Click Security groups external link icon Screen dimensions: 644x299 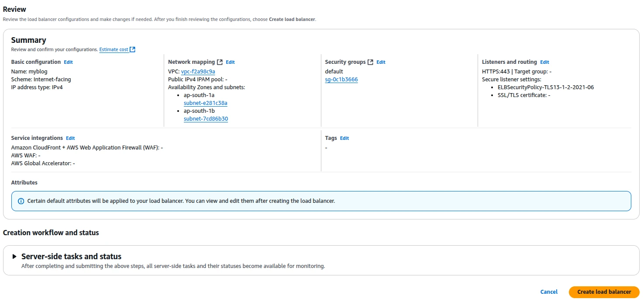370,62
